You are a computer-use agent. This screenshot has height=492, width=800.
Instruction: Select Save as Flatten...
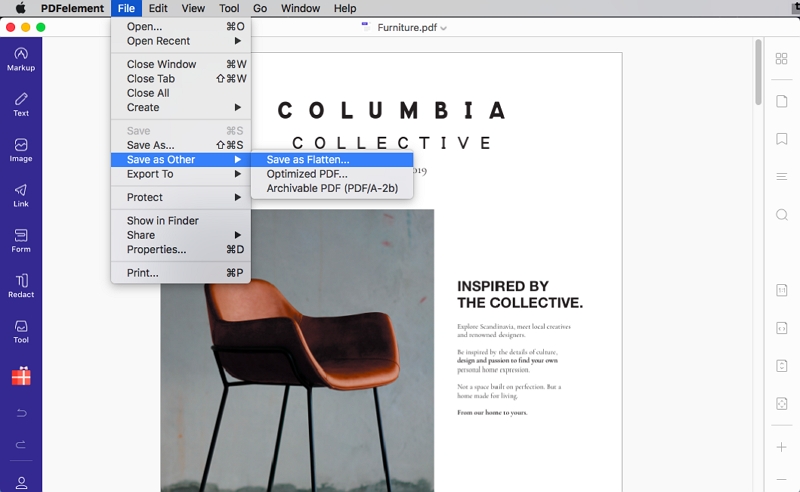click(x=332, y=159)
